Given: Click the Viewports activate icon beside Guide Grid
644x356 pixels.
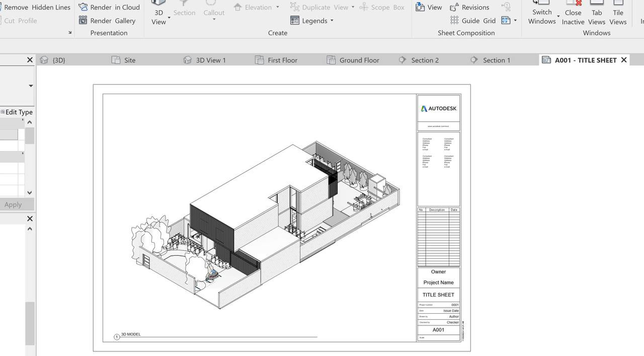Looking at the screenshot, I should 506,21.
